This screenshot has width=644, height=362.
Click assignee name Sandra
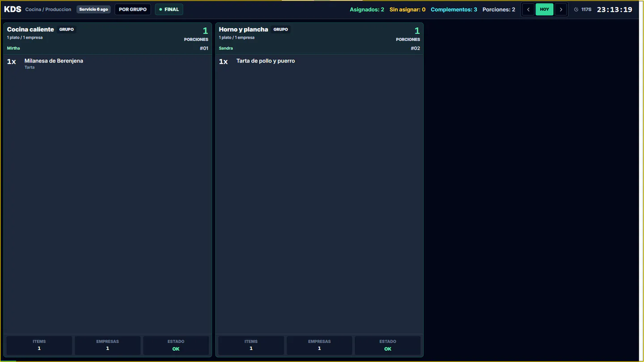(x=226, y=48)
